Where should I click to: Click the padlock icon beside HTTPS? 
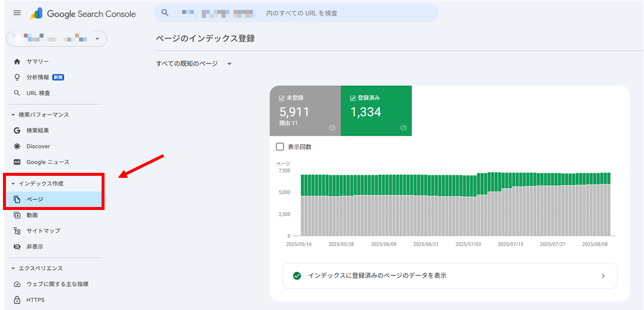[17, 300]
